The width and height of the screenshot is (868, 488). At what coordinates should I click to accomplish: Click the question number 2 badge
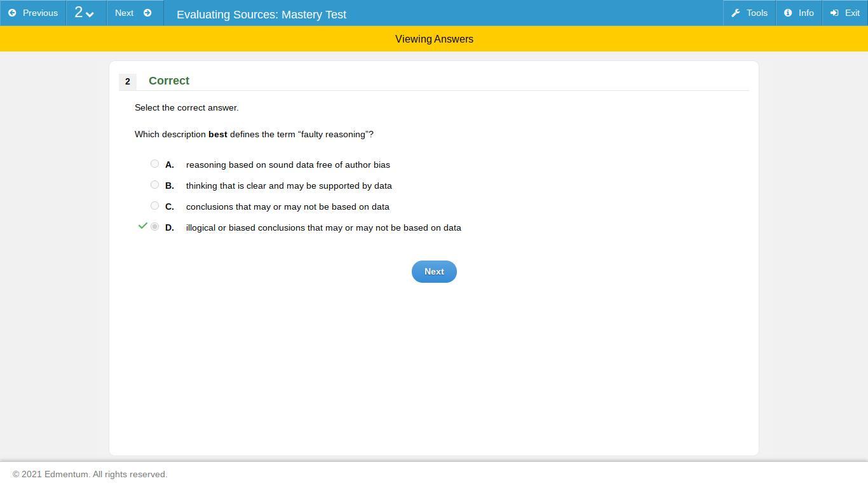[x=128, y=81]
